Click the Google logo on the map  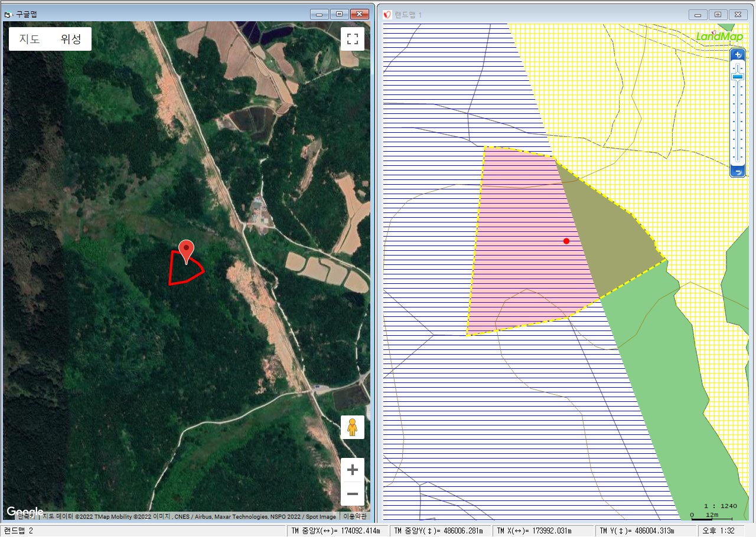tap(25, 512)
